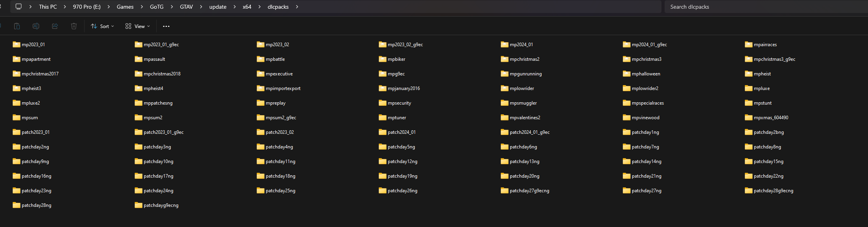Select the mpbiker folder icon
868x227 pixels.
click(383, 59)
